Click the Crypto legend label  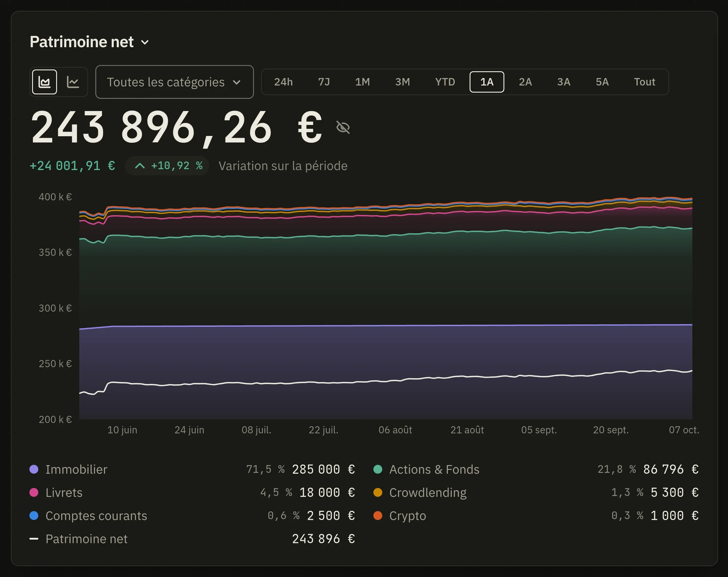tap(408, 516)
